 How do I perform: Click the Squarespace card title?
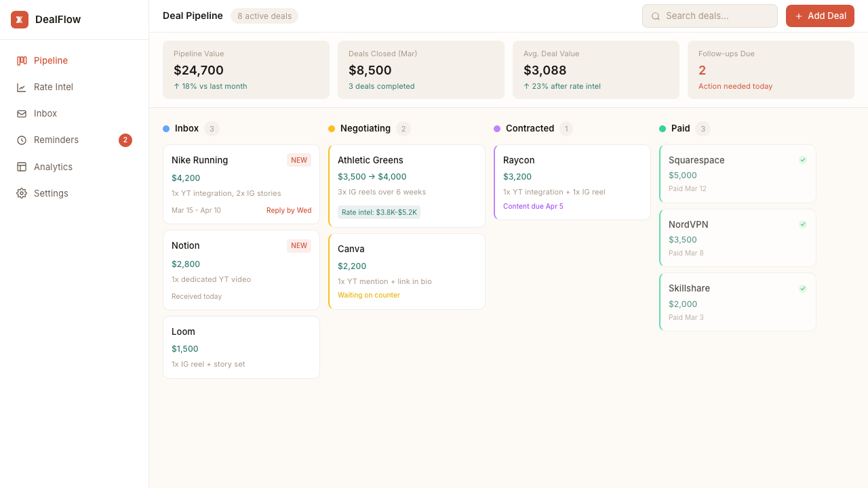[x=696, y=160]
